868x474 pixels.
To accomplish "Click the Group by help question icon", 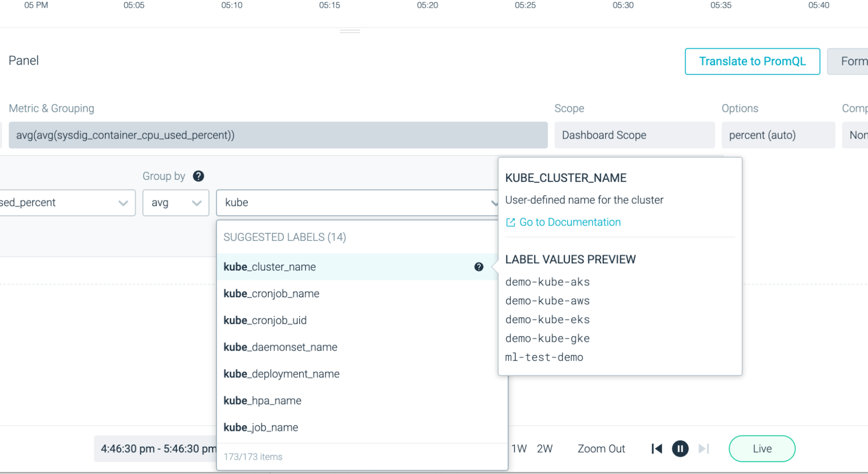I will (x=198, y=176).
